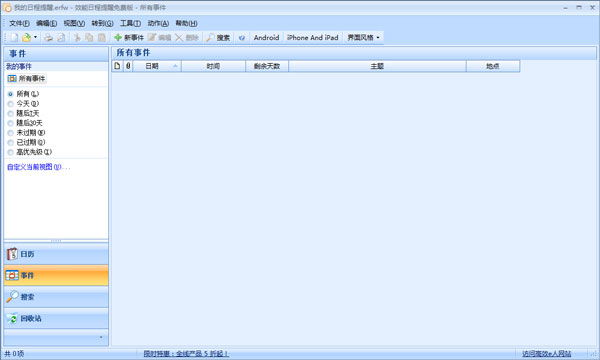600x360 pixels.
Task: Click the 访问效能e人网站 link
Action: click(x=546, y=354)
